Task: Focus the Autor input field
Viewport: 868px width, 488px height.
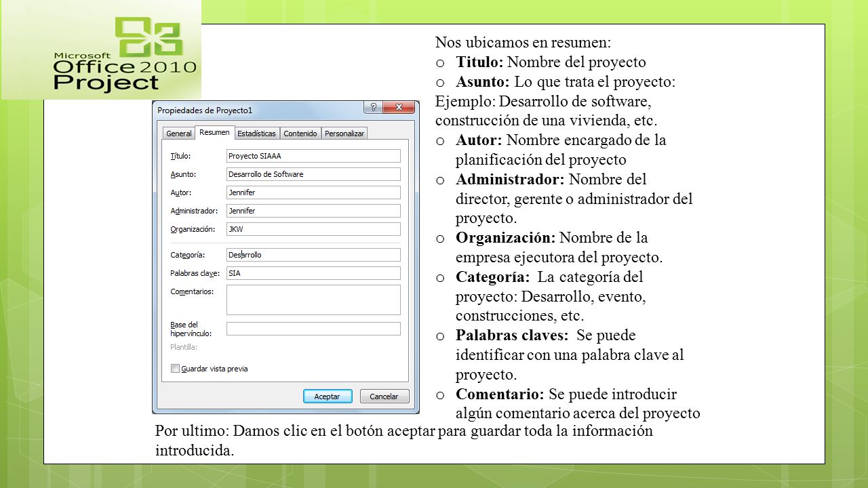Action: click(313, 192)
